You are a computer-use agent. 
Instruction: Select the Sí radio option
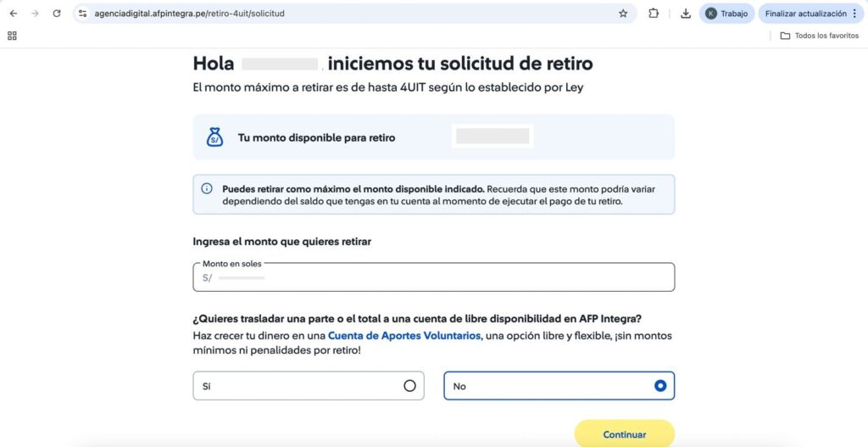click(x=309, y=386)
